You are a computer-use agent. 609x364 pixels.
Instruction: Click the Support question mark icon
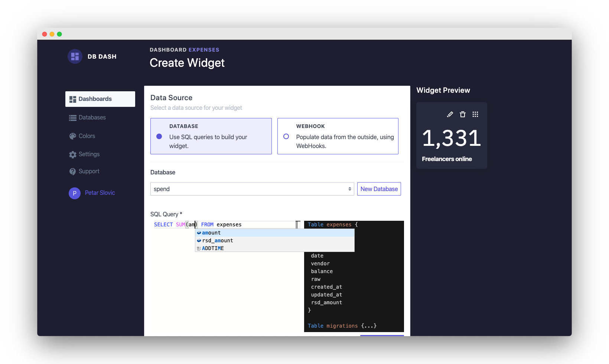point(73,171)
